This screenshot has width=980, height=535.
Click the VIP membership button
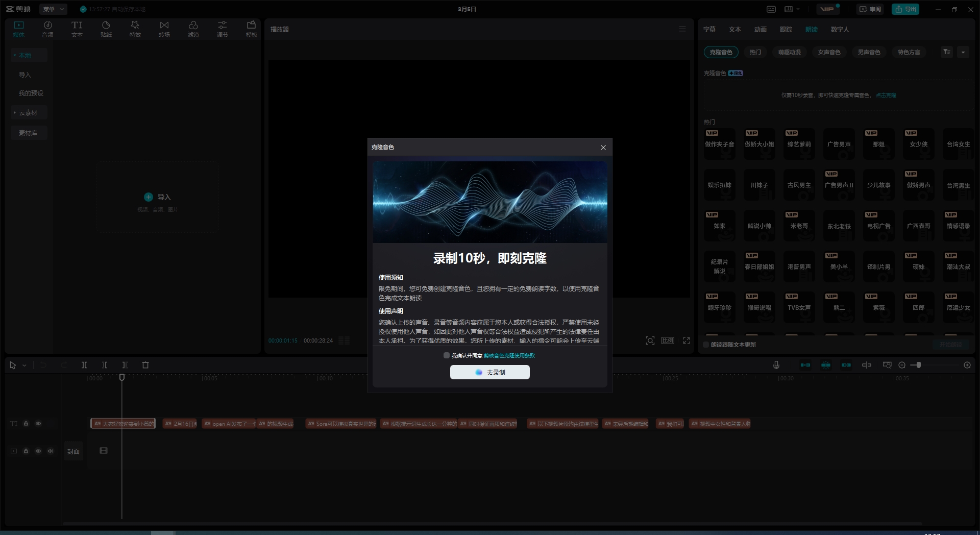point(828,9)
